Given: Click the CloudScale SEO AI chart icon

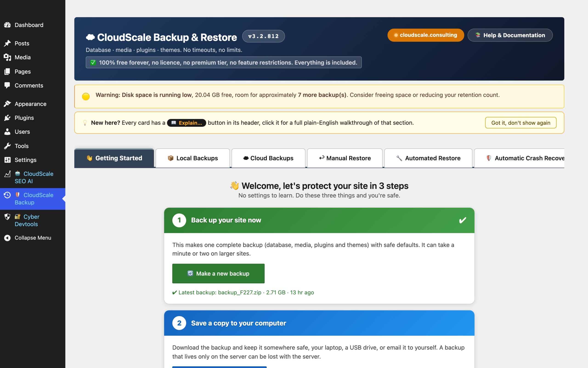Looking at the screenshot, I should [x=7, y=174].
